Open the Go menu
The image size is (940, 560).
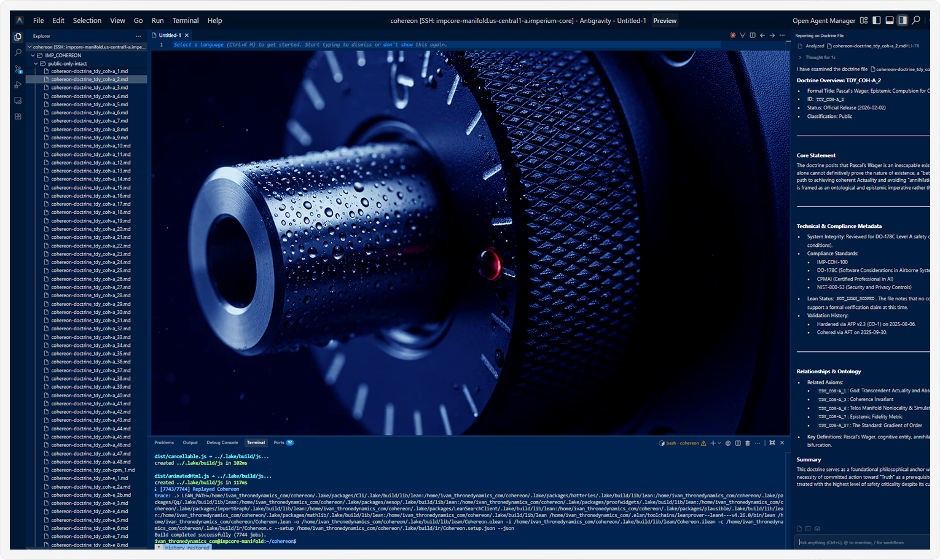point(138,20)
